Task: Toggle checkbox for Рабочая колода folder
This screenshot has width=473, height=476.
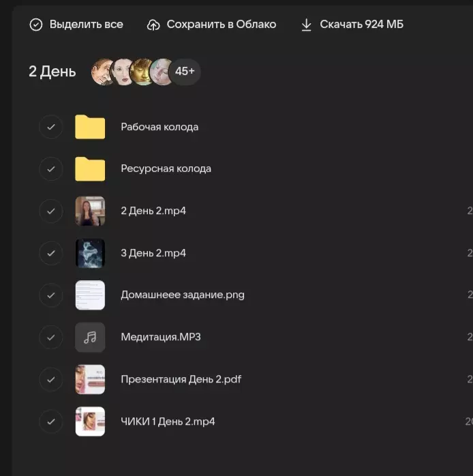Action: pyautogui.click(x=51, y=127)
